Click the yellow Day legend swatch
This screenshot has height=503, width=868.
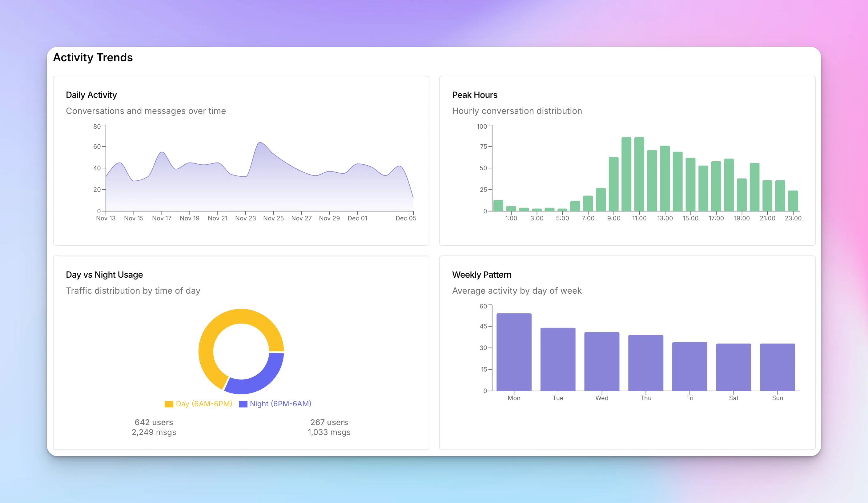click(x=168, y=404)
